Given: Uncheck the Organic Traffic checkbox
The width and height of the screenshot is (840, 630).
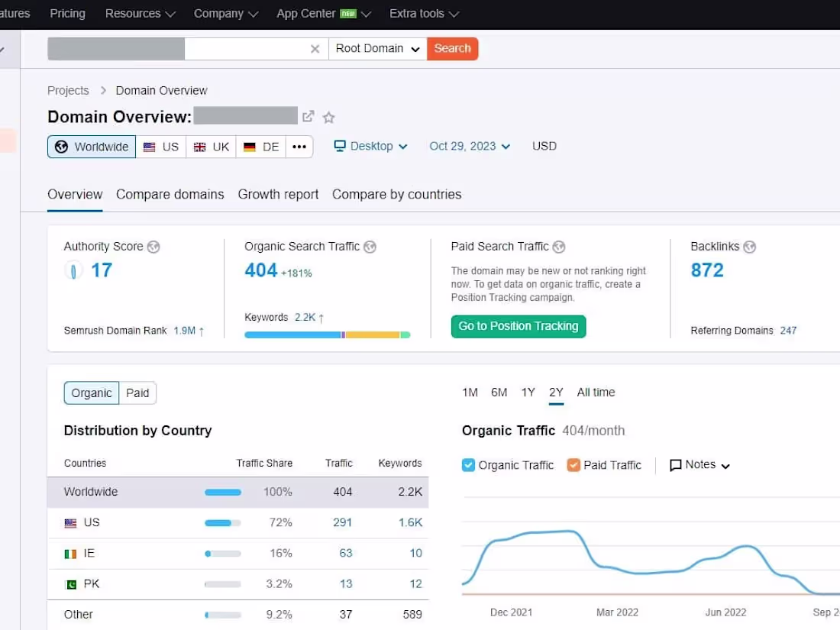Looking at the screenshot, I should tap(469, 465).
